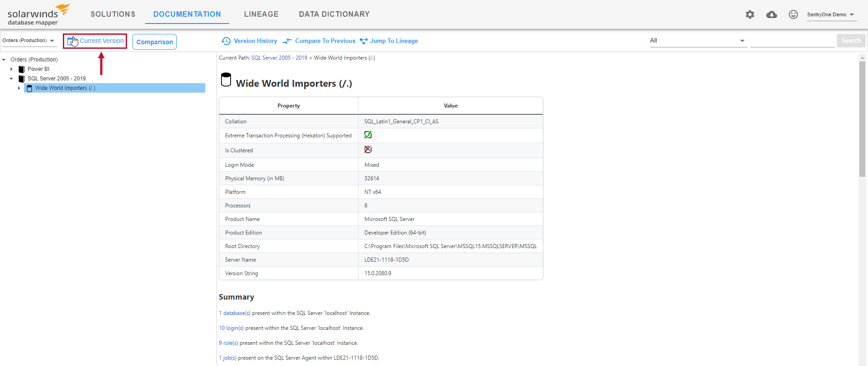Click the LDE21-1118-1D5D server name value

coord(387,260)
